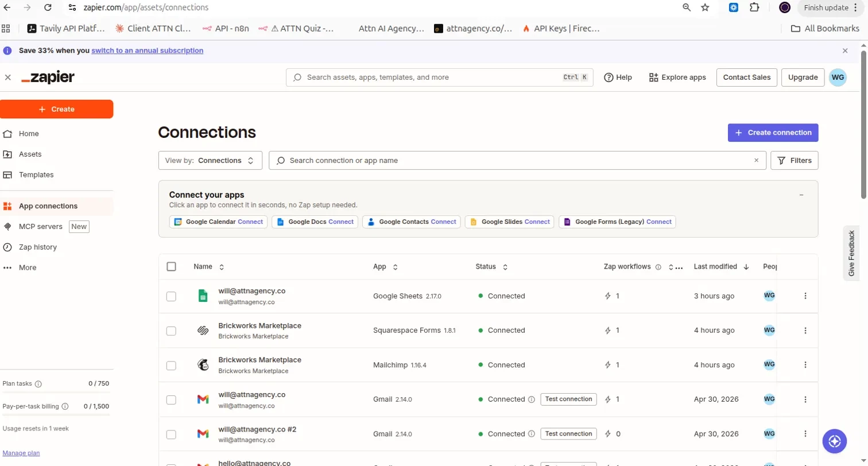This screenshot has height=466, width=868.
Task: Show Plan tasks info tooltip
Action: click(x=38, y=384)
